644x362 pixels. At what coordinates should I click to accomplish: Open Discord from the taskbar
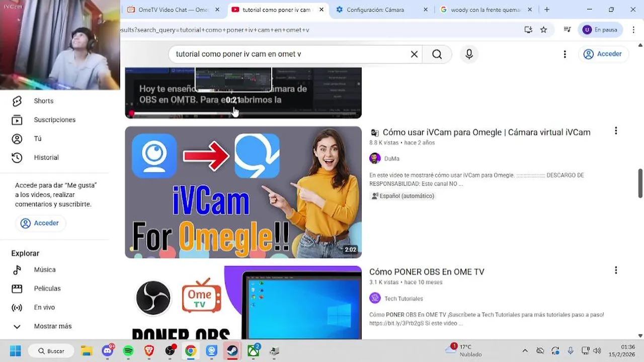click(x=107, y=351)
